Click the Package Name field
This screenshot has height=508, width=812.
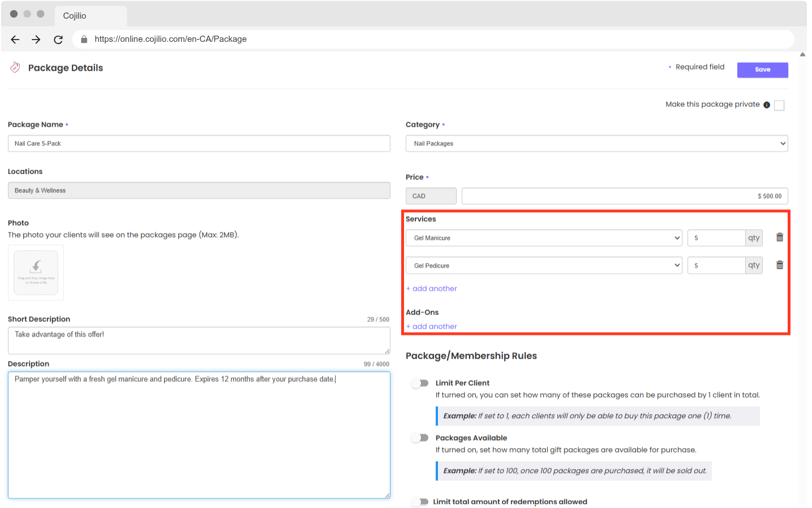(x=199, y=143)
